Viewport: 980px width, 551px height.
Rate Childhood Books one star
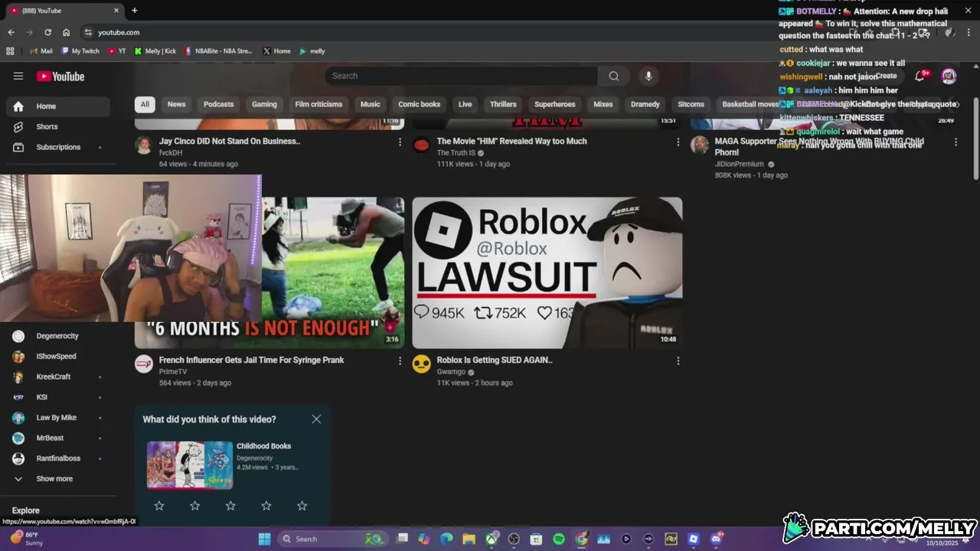coord(159,506)
